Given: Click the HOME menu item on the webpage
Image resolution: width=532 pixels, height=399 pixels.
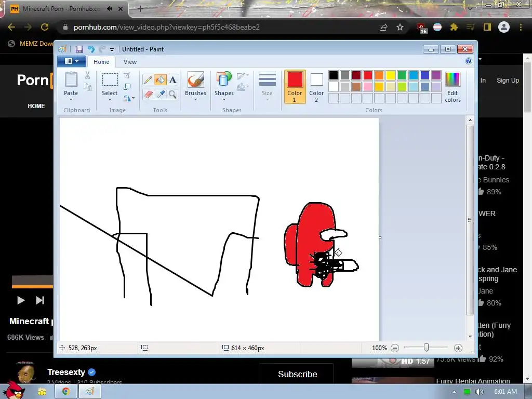Looking at the screenshot, I should (x=36, y=106).
